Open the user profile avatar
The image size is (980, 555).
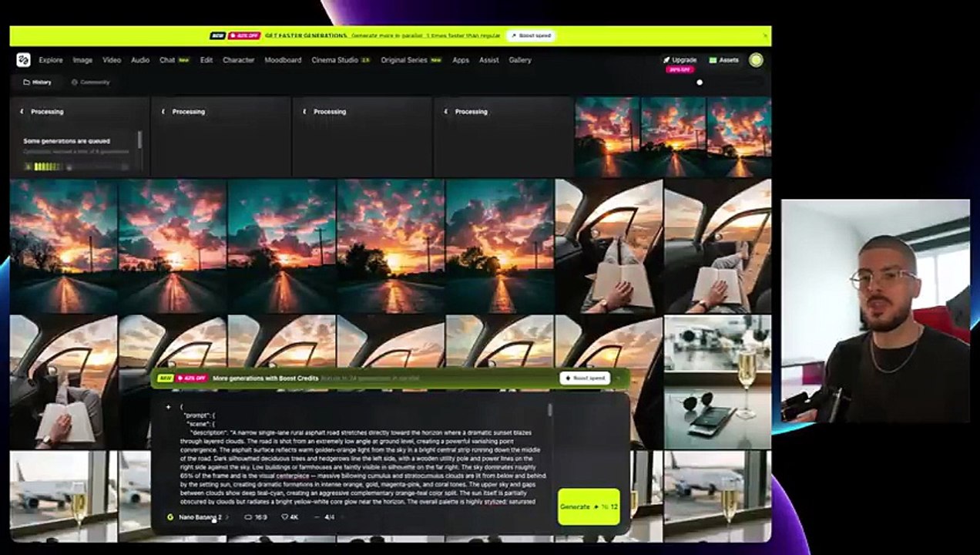(x=756, y=60)
